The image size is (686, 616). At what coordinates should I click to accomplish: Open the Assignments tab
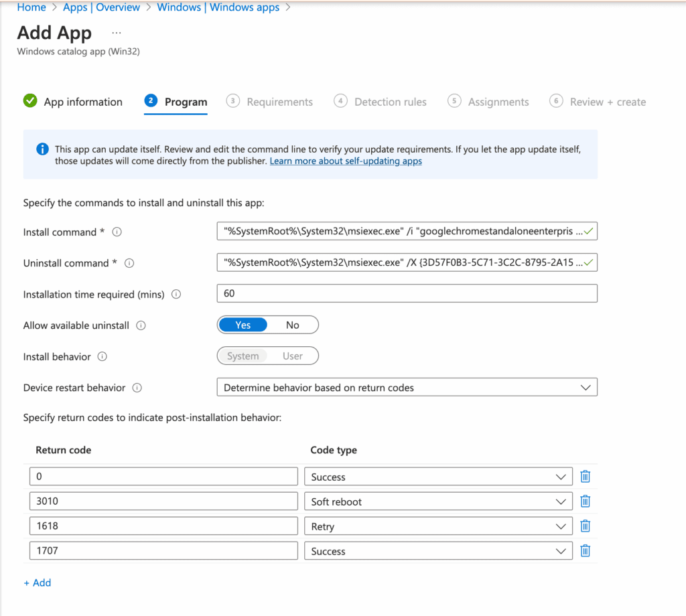498,101
